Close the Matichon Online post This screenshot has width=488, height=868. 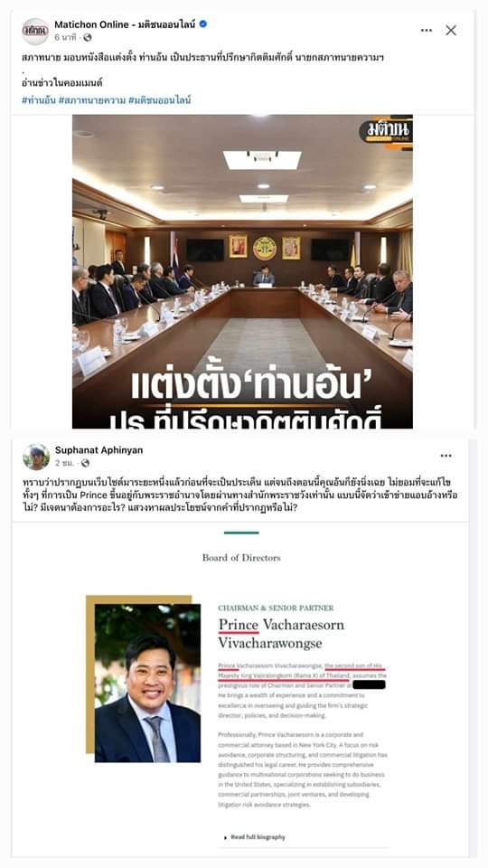tap(451, 31)
